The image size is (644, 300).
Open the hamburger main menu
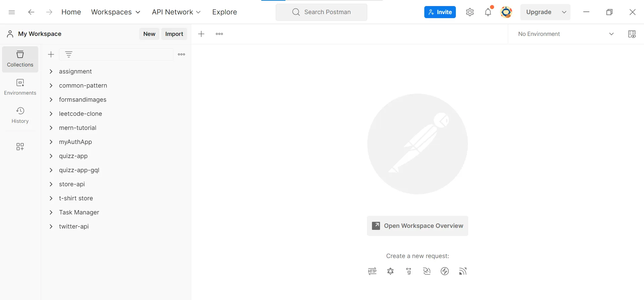tap(12, 12)
